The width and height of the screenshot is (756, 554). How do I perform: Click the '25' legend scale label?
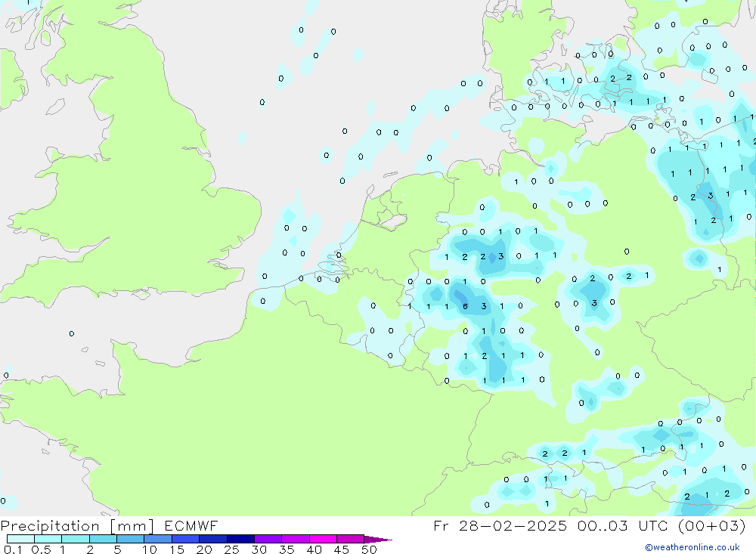coord(231,549)
